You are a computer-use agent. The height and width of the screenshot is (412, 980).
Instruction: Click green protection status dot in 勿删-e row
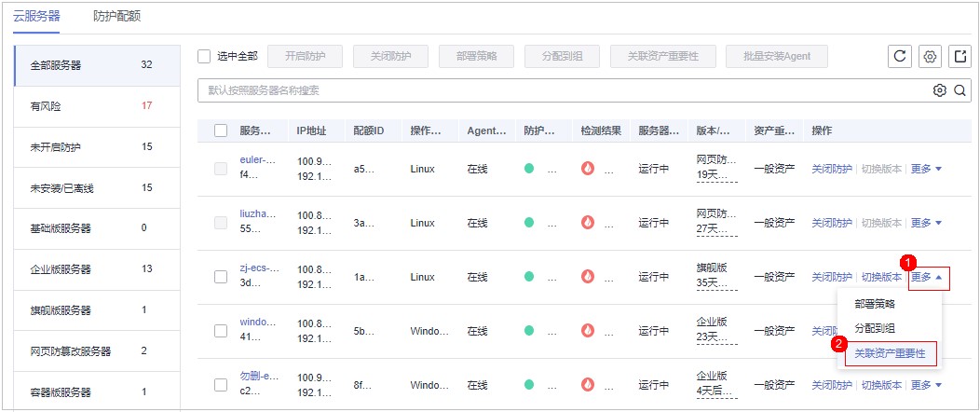coord(529,384)
